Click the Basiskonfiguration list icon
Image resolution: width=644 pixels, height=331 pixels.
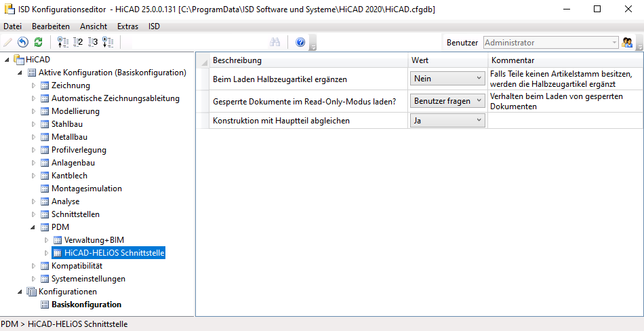tap(45, 305)
